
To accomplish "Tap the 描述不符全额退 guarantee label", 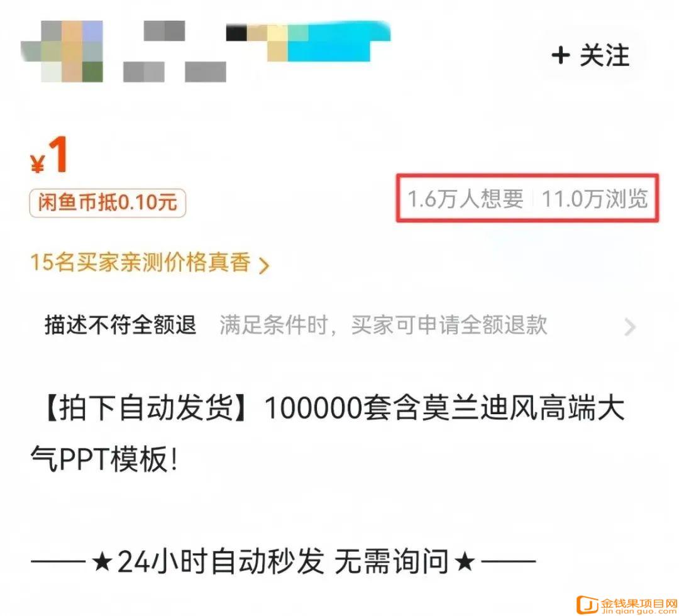I will tap(120, 325).
